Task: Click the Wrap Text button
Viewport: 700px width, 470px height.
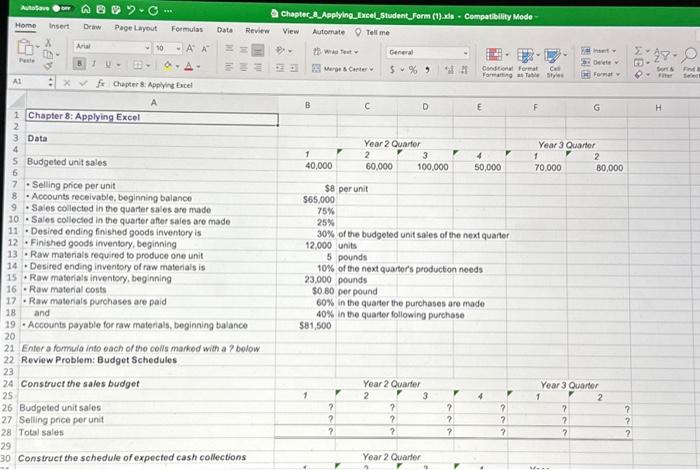Action: 335,52
